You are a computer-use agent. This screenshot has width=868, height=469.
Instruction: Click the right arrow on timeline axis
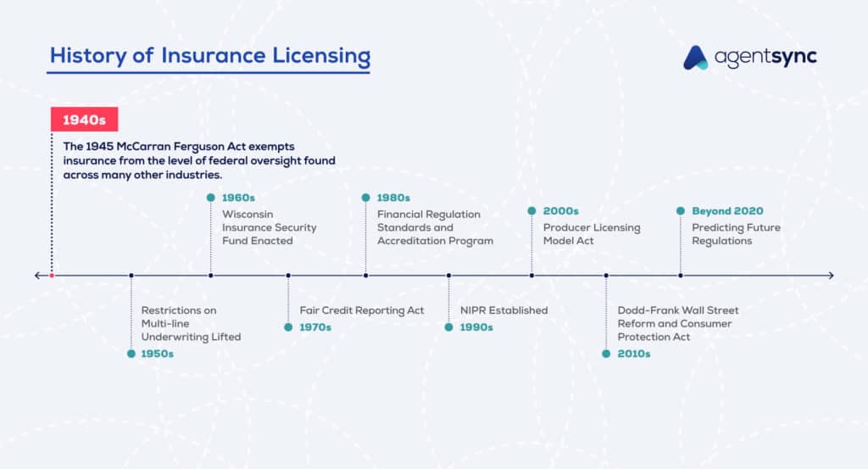click(830, 276)
